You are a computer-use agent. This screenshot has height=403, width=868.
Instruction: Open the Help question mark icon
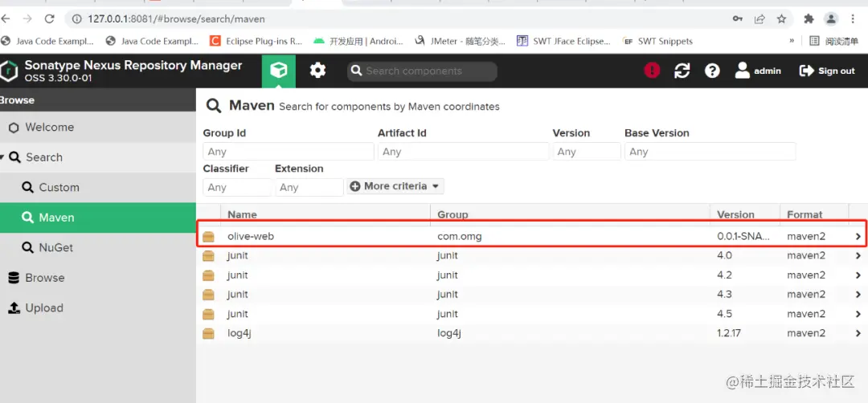pos(712,71)
